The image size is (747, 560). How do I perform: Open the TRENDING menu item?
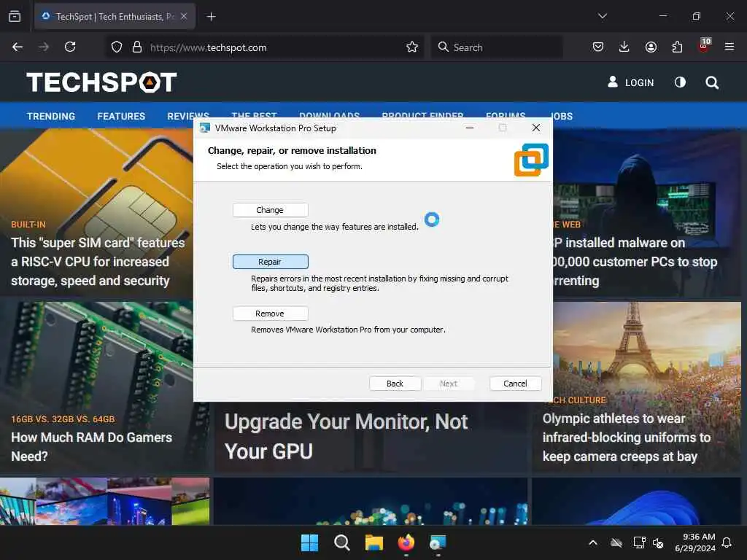tap(51, 116)
